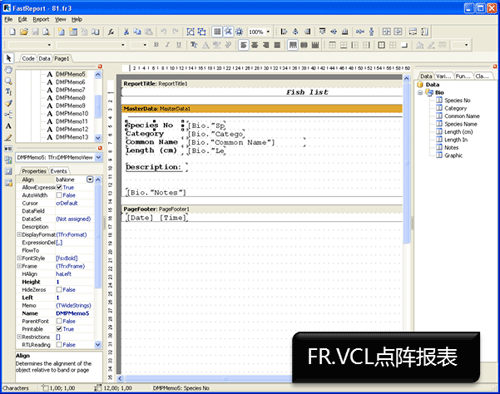The width and height of the screenshot is (500, 394).
Task: Toggle the Show grid button
Action: coord(217,32)
